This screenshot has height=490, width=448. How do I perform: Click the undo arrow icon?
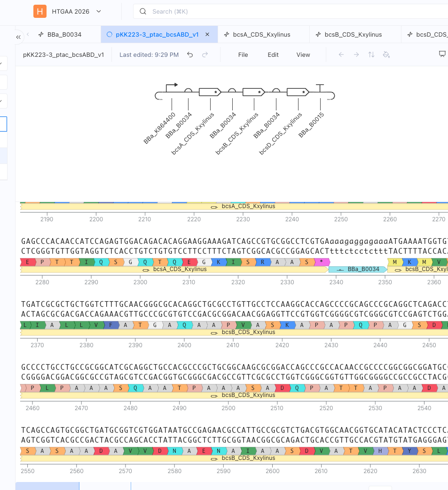click(190, 54)
